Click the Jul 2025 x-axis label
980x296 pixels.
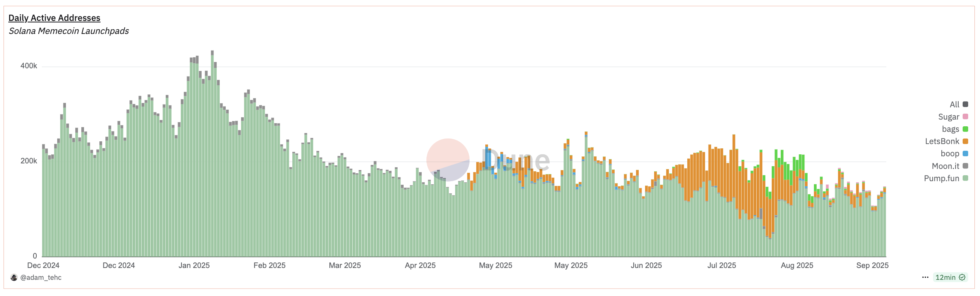(722, 266)
